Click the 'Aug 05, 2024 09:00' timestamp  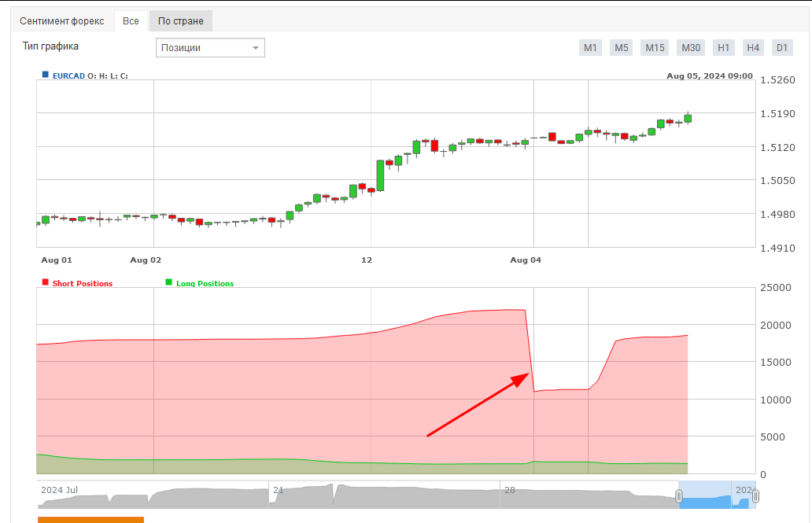(710, 76)
